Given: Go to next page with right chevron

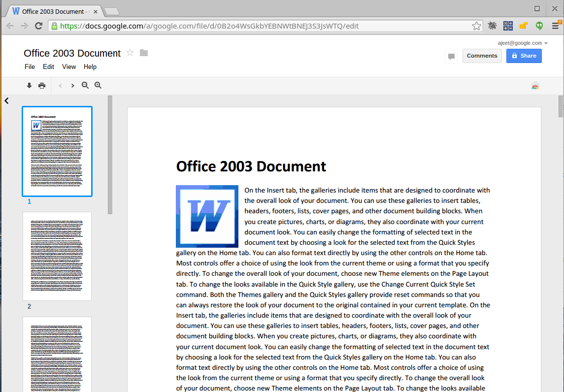Looking at the screenshot, I should 73,86.
